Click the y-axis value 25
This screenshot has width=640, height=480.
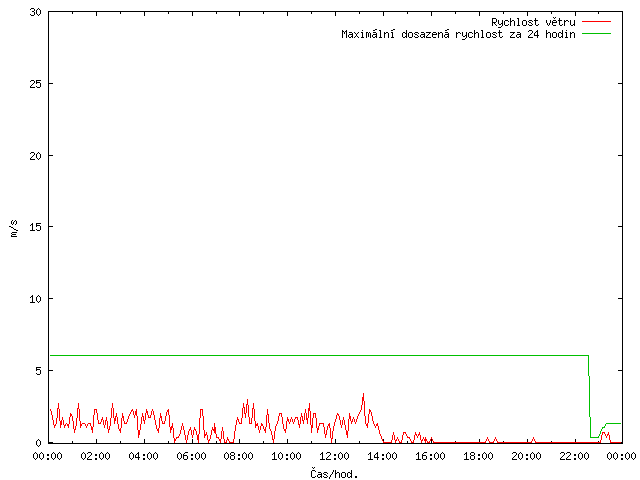point(36,84)
